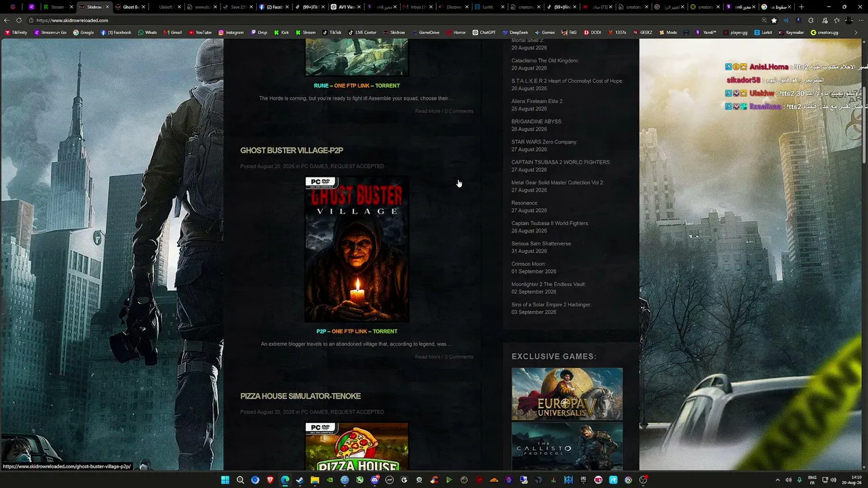Open the Instagram bookmark
Image resolution: width=868 pixels, height=488 pixels.
231,33
